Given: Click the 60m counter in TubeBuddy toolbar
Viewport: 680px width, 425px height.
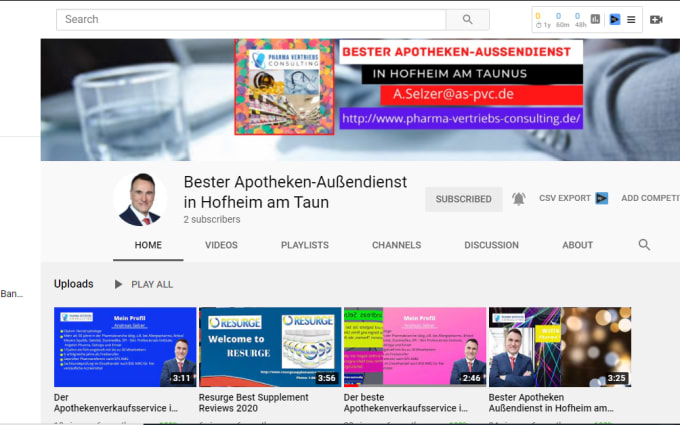Looking at the screenshot, I should pyautogui.click(x=562, y=20).
